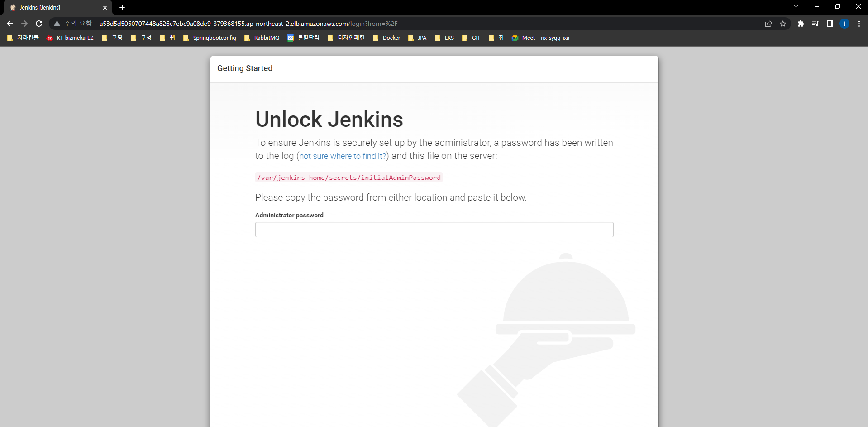The width and height of the screenshot is (868, 427).
Task: Open the Springbootconfig bookmark folder
Action: [210, 38]
